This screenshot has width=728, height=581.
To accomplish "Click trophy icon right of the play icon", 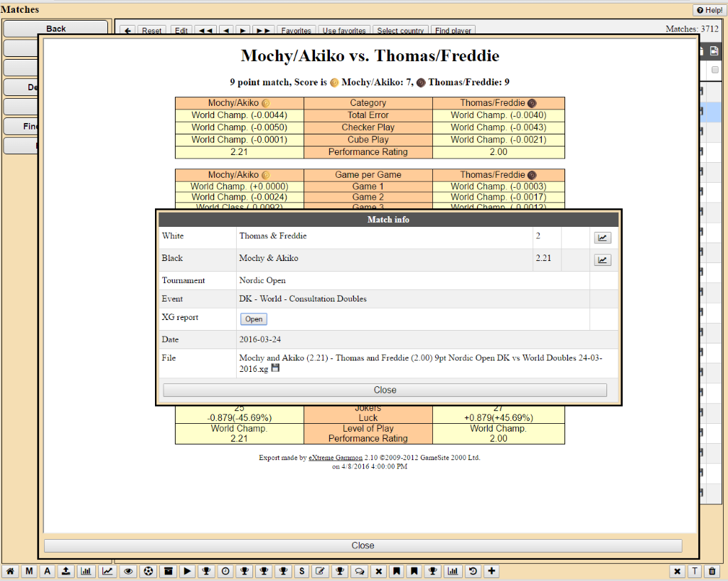I will tap(207, 571).
